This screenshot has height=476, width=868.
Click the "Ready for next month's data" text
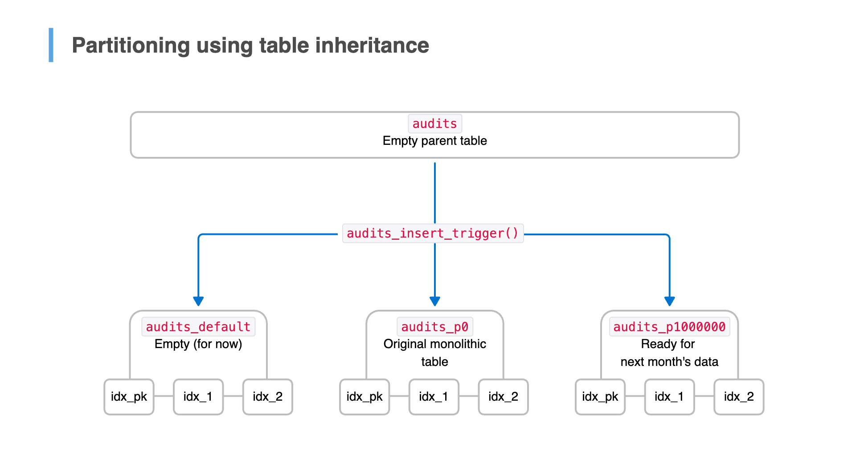[x=669, y=353]
